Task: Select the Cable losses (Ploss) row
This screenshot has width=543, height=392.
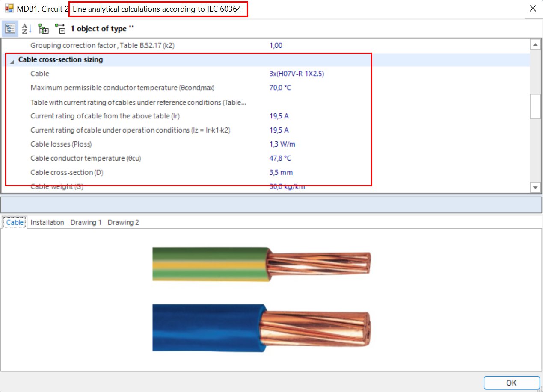Action: pyautogui.click(x=61, y=144)
